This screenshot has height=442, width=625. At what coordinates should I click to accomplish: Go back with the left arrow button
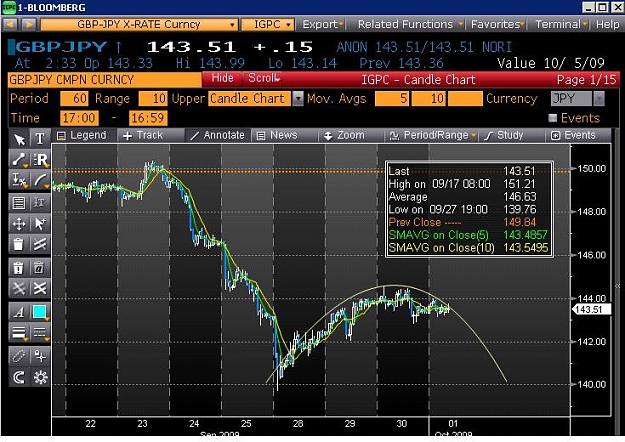pos(10,24)
